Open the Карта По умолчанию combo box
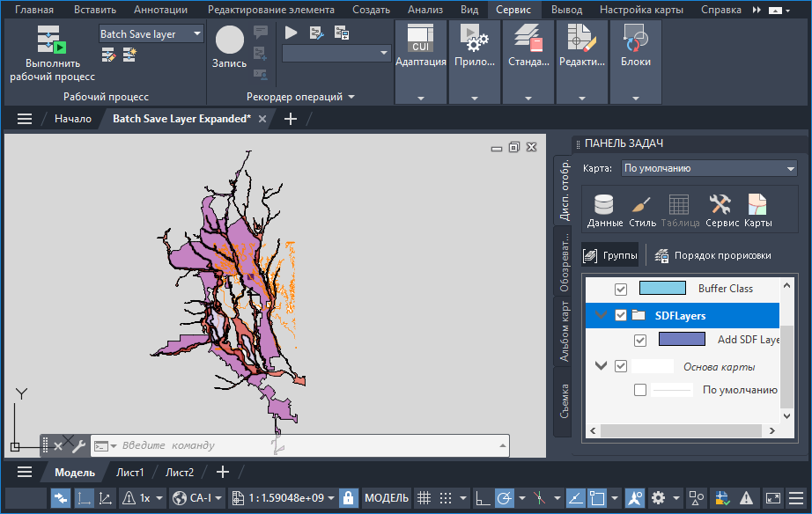Screen dimensions: 812x514 [708, 168]
